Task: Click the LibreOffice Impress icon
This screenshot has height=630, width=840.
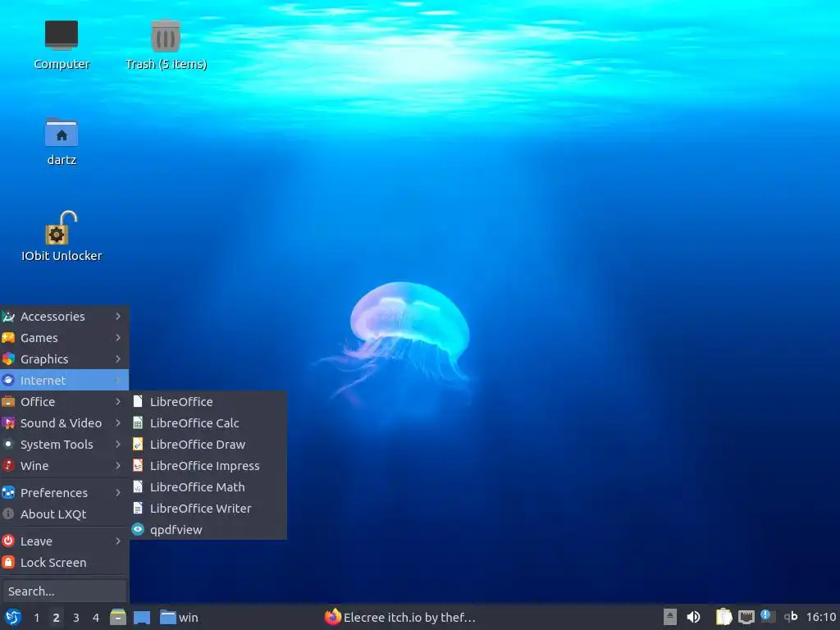Action: point(138,466)
